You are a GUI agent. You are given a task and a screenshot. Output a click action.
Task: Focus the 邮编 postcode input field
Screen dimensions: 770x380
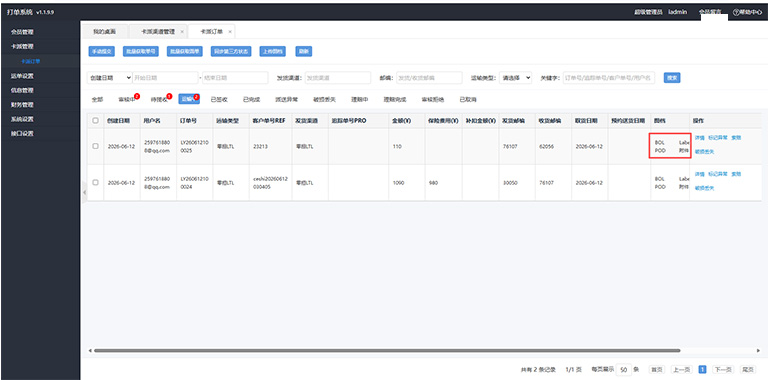point(429,78)
